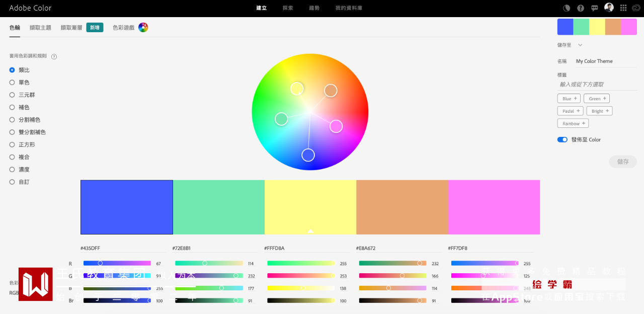Expand the 儲存至 dropdown chevron
644x314 pixels.
coord(580,45)
